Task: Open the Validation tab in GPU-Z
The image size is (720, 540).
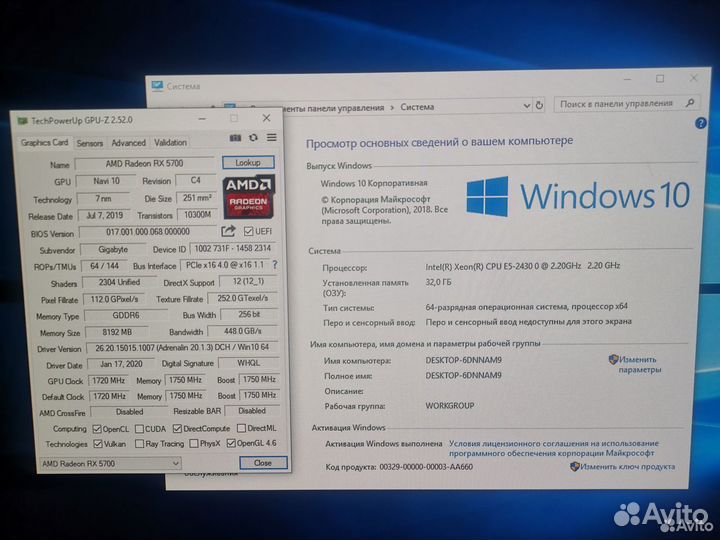Action: click(x=170, y=142)
